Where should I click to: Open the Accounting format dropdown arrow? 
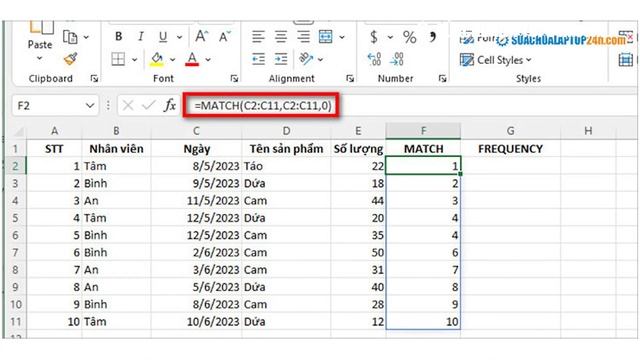pyautogui.click(x=390, y=38)
